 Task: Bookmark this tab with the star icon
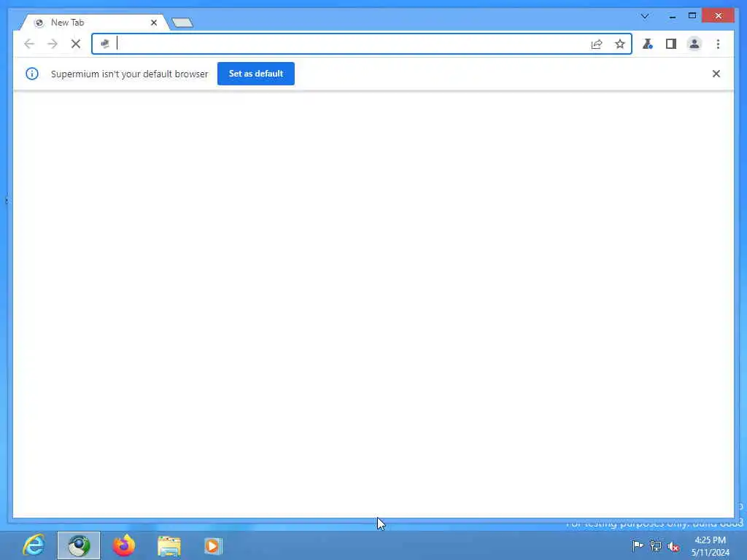click(x=620, y=44)
